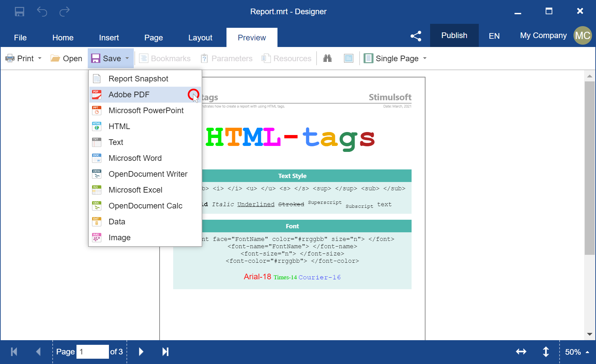Click the Parameters toolbar button
This screenshot has height=364, width=596.
pyautogui.click(x=226, y=59)
